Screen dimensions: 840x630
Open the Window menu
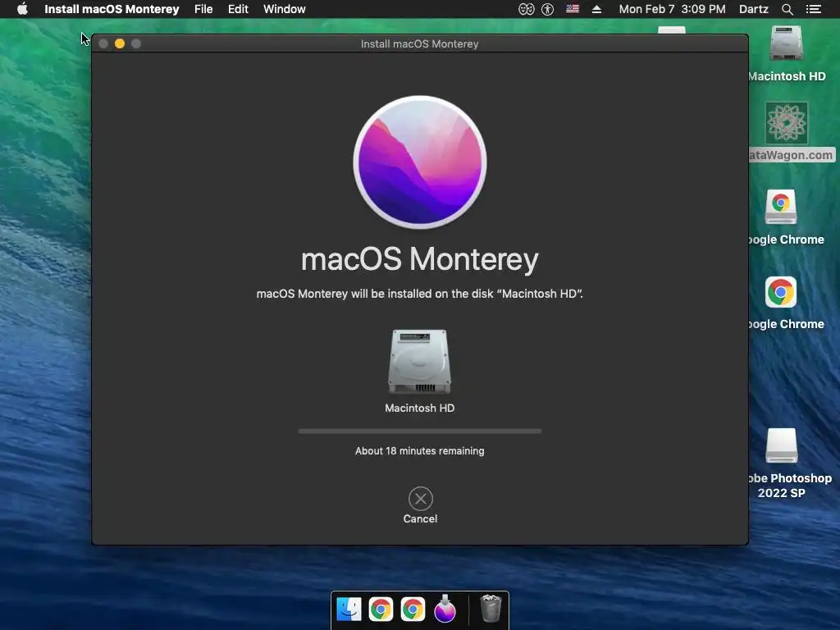(x=285, y=9)
